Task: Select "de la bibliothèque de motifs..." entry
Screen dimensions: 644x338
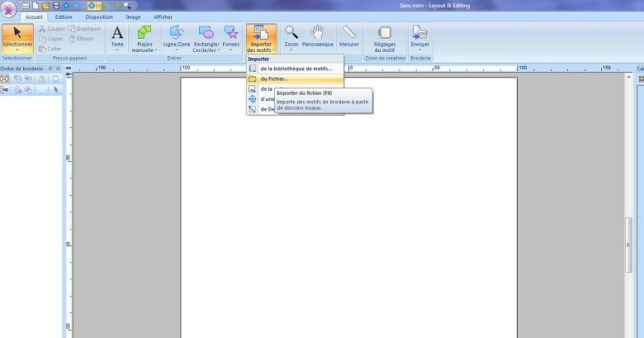Action: pyautogui.click(x=295, y=69)
